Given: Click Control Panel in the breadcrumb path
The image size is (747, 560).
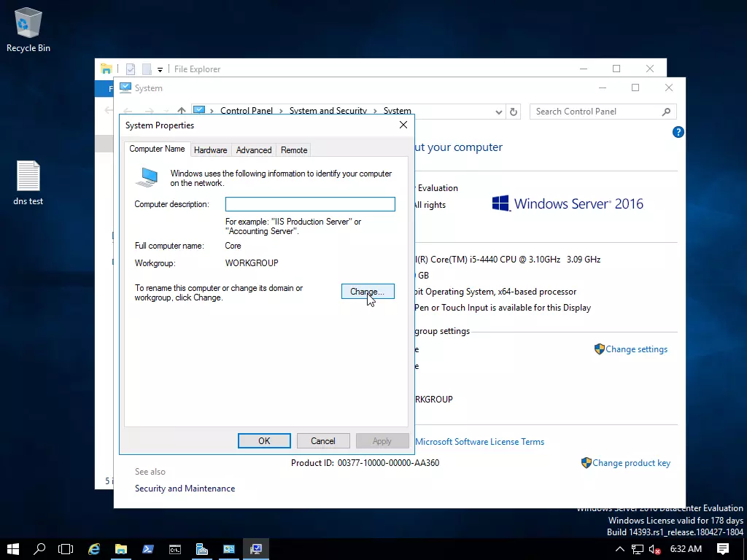Looking at the screenshot, I should 247,111.
